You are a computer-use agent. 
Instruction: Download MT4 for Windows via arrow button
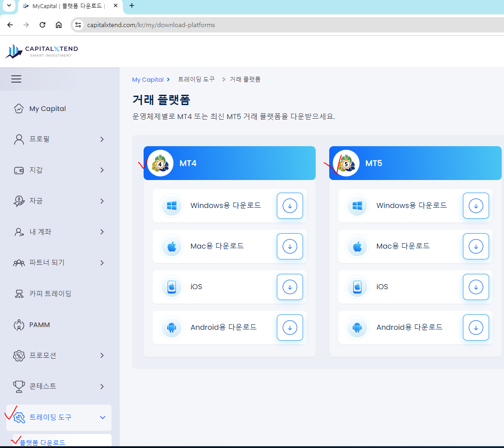pos(289,206)
